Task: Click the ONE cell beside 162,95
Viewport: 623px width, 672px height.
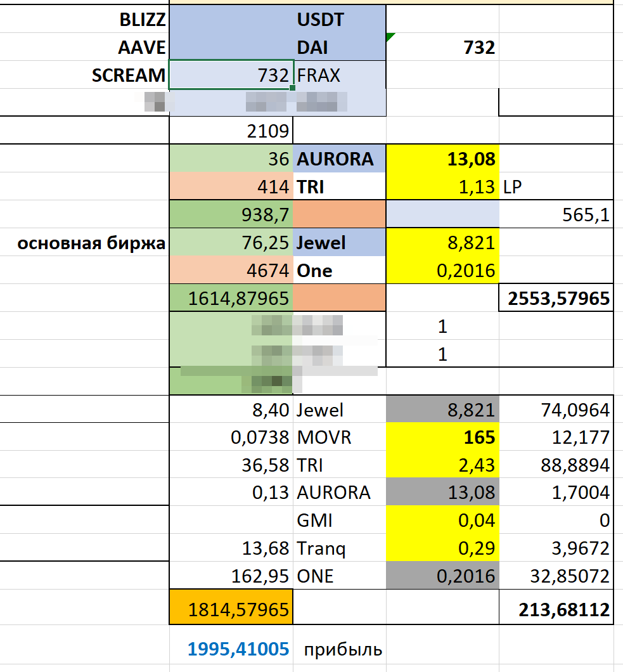Action: click(339, 576)
